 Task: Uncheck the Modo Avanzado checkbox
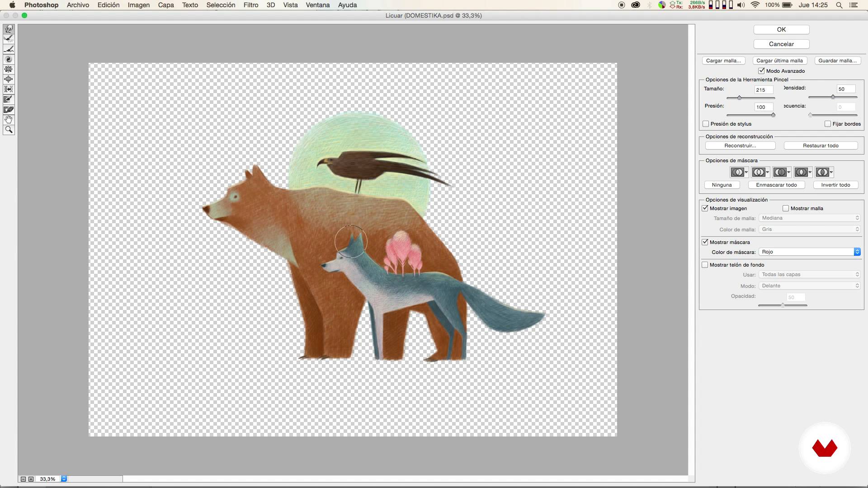pyautogui.click(x=761, y=71)
